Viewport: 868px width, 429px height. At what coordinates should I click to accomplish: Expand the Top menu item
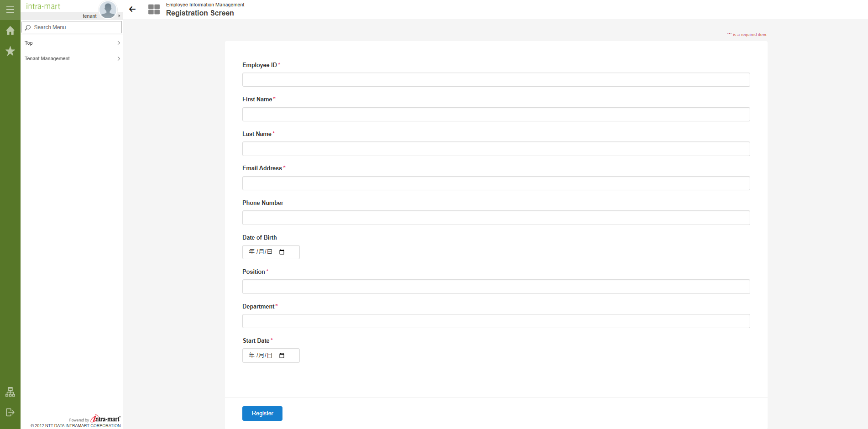[x=72, y=43]
